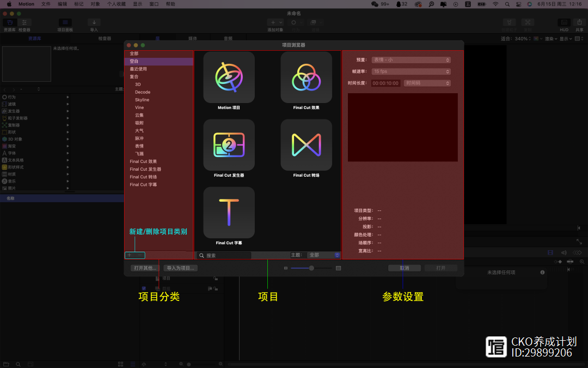This screenshot has width=588, height=368.
Task: Open the 主题 theme dropdown showing 全部
Action: (x=324, y=255)
